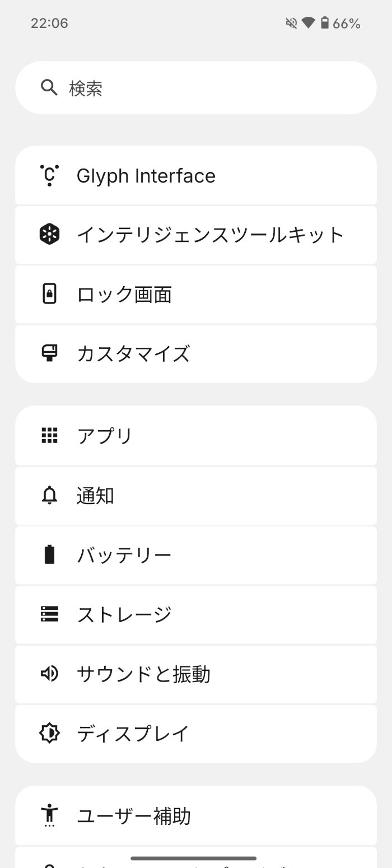392x868 pixels.
Task: Tap the アプリ grid icon
Action: [49, 436]
